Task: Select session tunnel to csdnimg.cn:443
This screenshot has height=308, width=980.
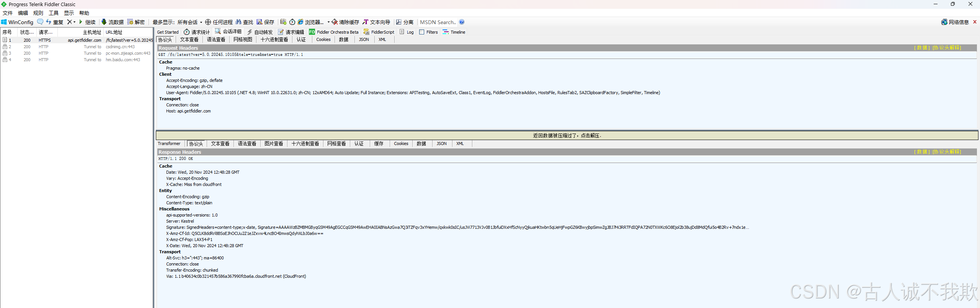Action: pos(77,47)
